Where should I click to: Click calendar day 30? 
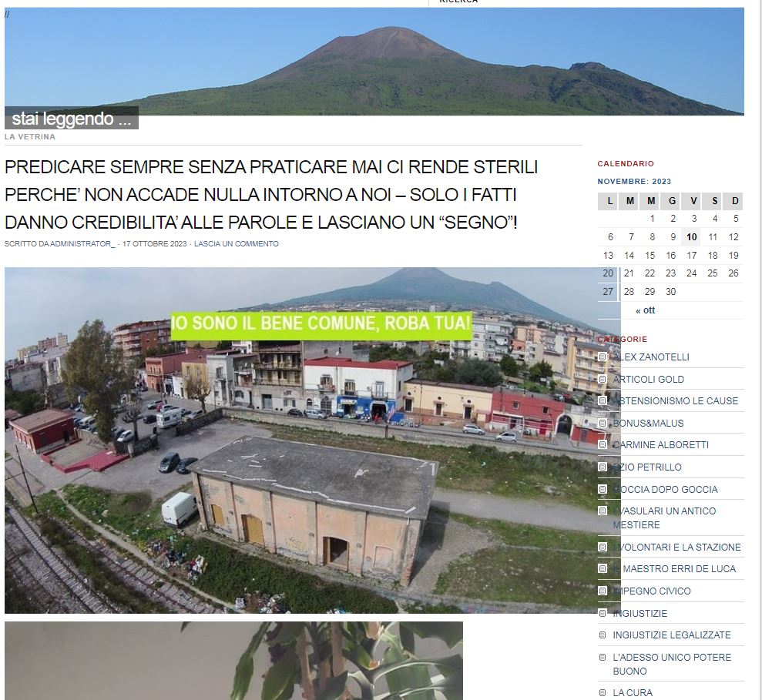click(670, 292)
